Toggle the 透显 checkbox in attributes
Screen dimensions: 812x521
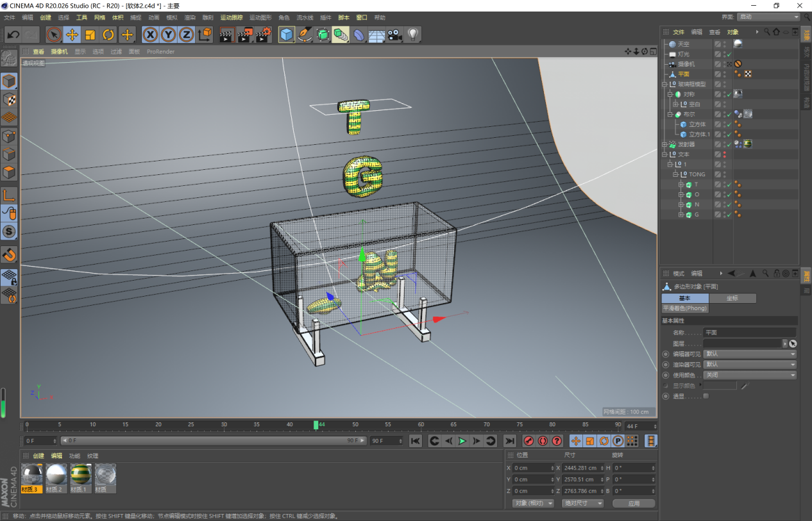[x=706, y=396]
